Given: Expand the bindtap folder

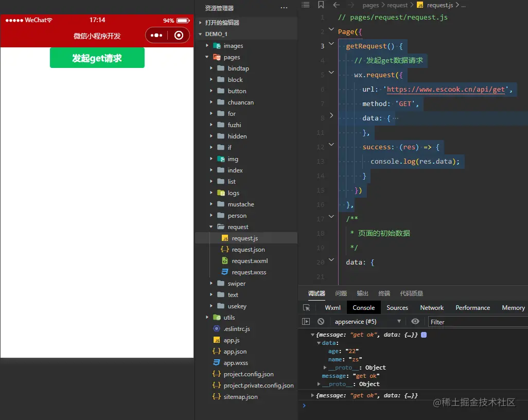Looking at the screenshot, I should (x=211, y=68).
